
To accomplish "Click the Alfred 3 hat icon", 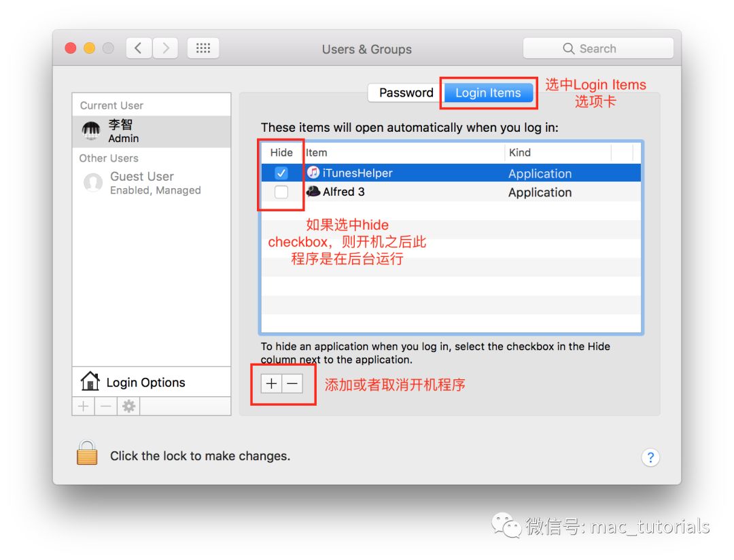I will pyautogui.click(x=313, y=192).
